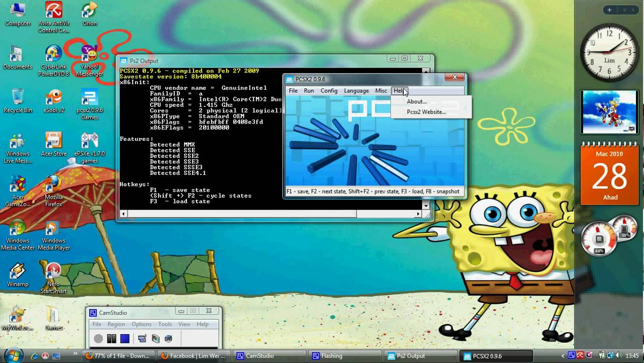Open the Games folder icon
This screenshot has width=644, height=363.
point(53,318)
